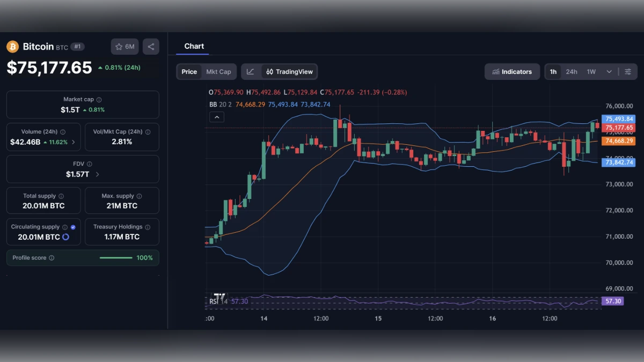The height and width of the screenshot is (362, 644).
Task: Open chart display settings via sliders icon
Action: pos(629,71)
